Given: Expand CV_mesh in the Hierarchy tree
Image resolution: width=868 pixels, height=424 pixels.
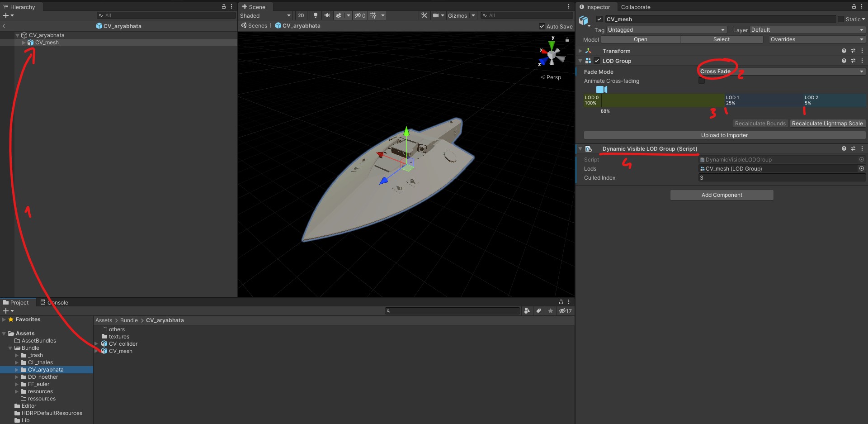Looking at the screenshot, I should point(24,43).
